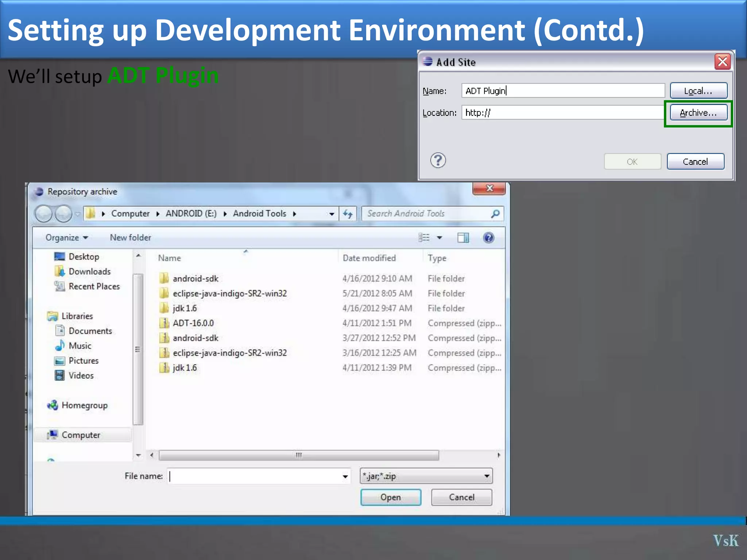Click the horizontal scrollbar right arrow

click(499, 455)
